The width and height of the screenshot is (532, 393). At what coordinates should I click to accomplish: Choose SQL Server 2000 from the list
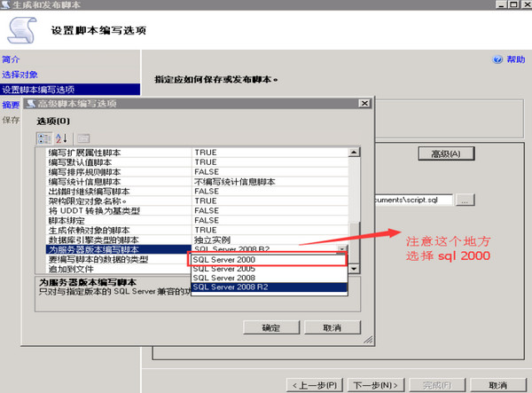point(269,260)
